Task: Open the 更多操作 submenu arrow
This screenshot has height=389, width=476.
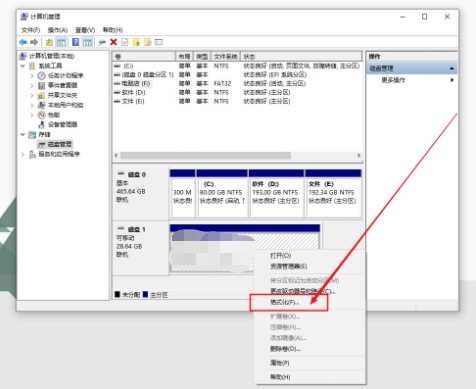Action: coord(452,80)
